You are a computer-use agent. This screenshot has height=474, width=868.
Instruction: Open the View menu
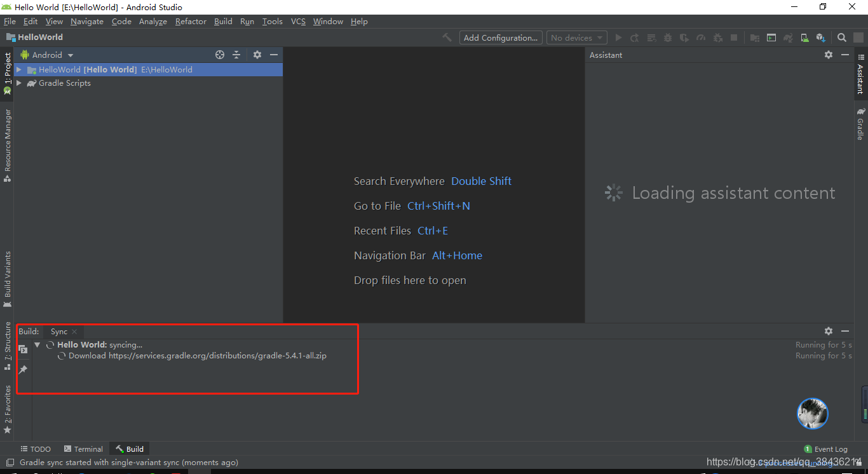54,21
